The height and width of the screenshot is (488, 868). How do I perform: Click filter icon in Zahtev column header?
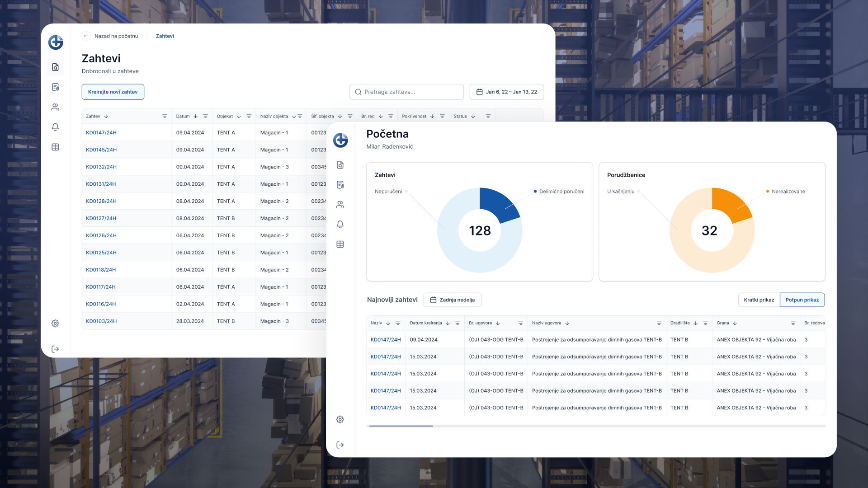(x=165, y=116)
